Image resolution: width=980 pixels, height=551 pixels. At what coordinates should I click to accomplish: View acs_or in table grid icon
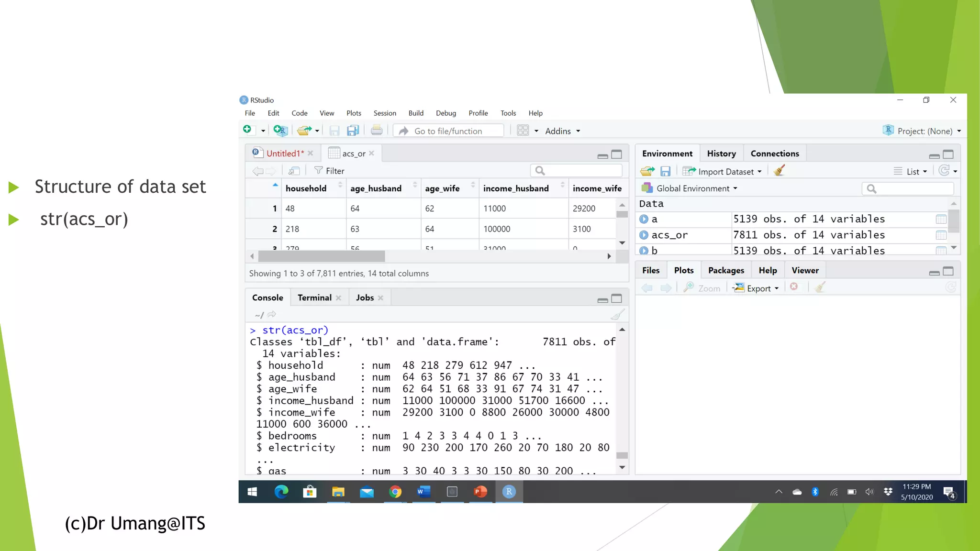tap(941, 235)
